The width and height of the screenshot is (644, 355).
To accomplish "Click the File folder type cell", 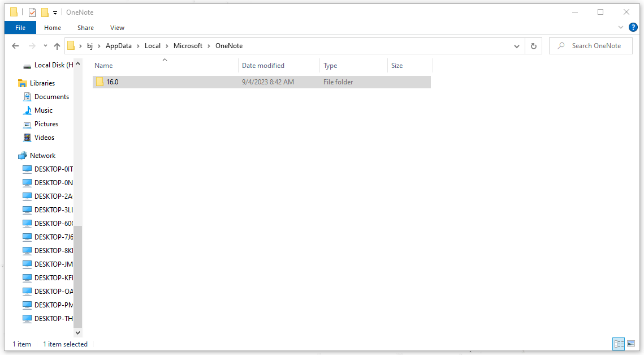I will 338,82.
